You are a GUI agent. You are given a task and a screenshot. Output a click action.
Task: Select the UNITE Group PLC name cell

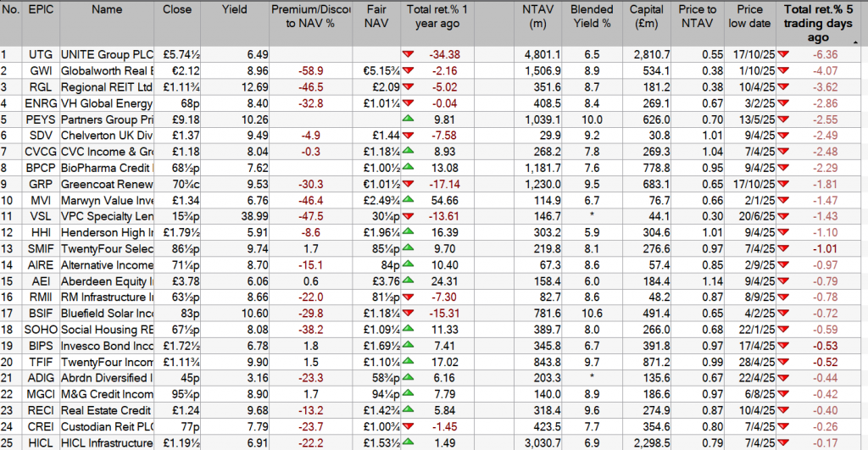(x=107, y=54)
